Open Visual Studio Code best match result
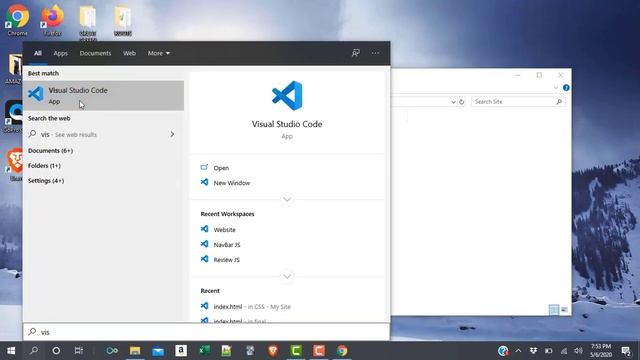Image resolution: width=640 pixels, height=360 pixels. [103, 96]
